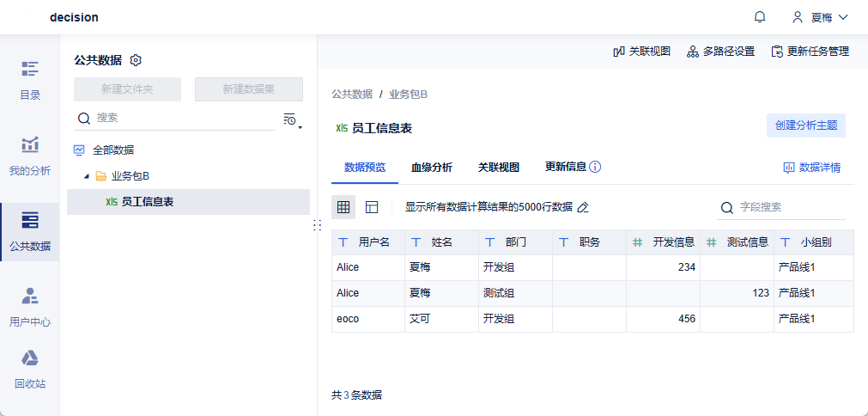Click the edit pencil beside 5000行数据
Viewport: 868px width, 416px height.
(583, 207)
